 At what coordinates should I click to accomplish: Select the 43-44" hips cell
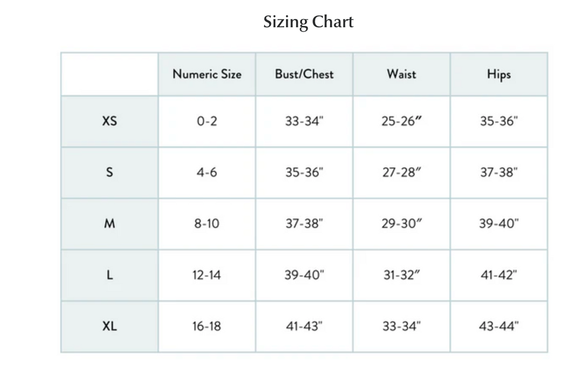[x=499, y=326]
